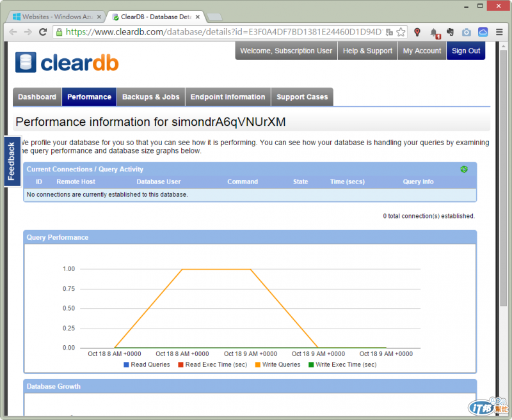Close the ClearDB Database Details tab
The height and width of the screenshot is (420, 512).
click(x=198, y=17)
